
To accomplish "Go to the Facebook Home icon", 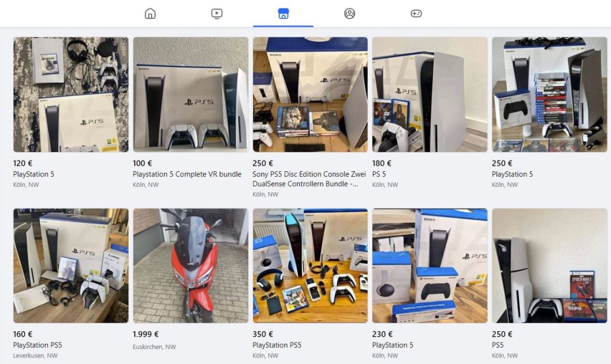I will (x=150, y=14).
